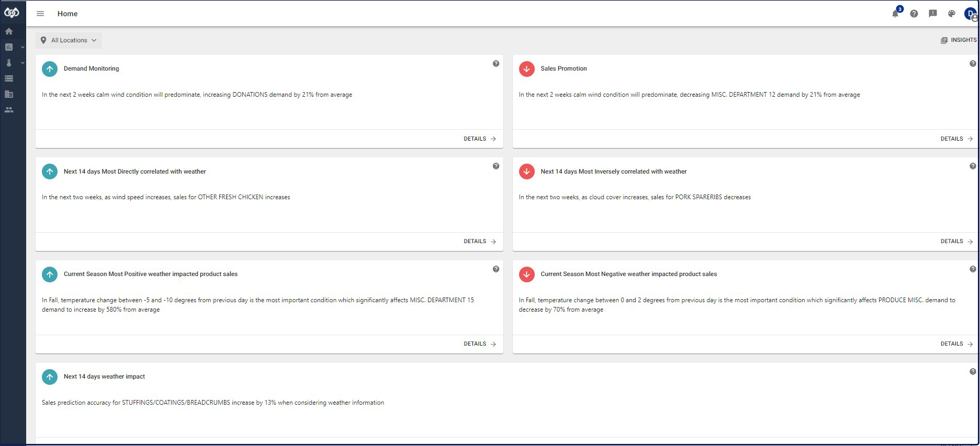The image size is (980, 446).
Task: Open the feedback message icon
Action: (933, 14)
